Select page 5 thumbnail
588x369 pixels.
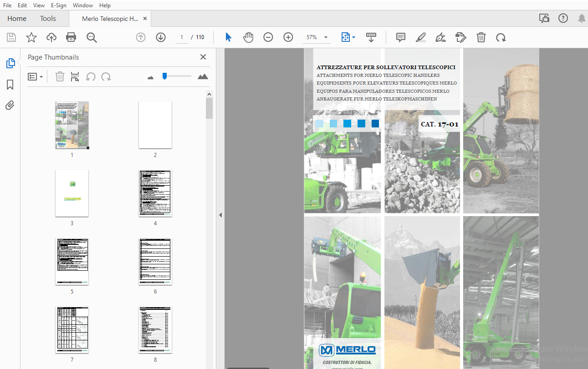click(72, 261)
